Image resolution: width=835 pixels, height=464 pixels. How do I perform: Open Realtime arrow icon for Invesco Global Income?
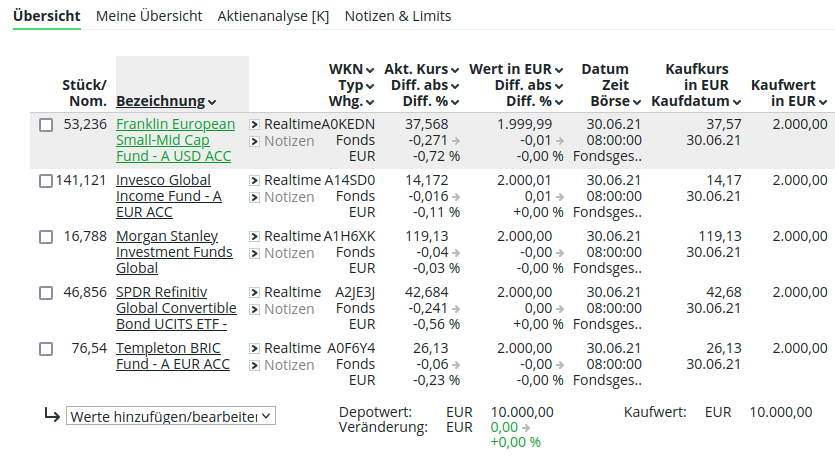(x=255, y=180)
